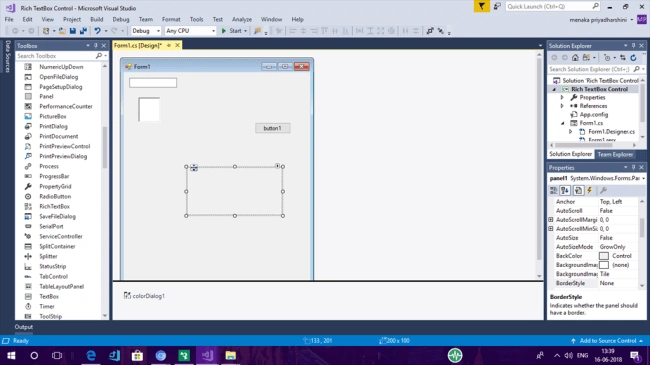
Task: Click the Save All toolbar icon
Action: coord(83,31)
